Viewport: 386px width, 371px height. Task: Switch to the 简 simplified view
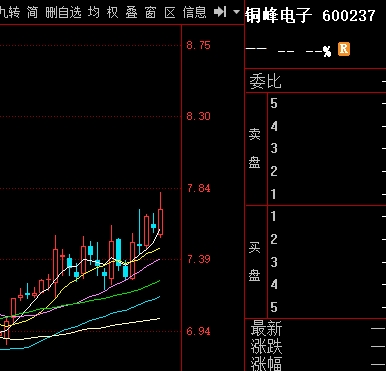point(32,13)
